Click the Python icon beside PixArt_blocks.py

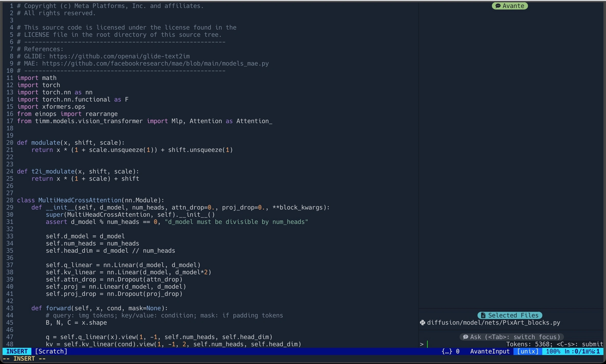pos(423,323)
